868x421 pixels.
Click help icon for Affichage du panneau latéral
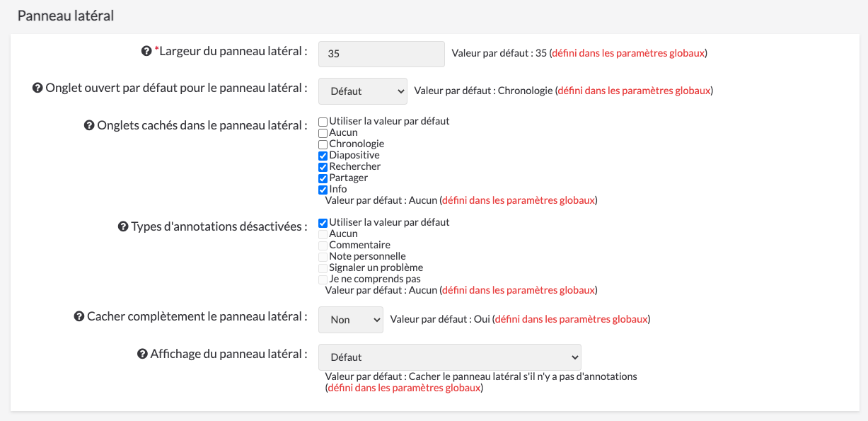[142, 354]
